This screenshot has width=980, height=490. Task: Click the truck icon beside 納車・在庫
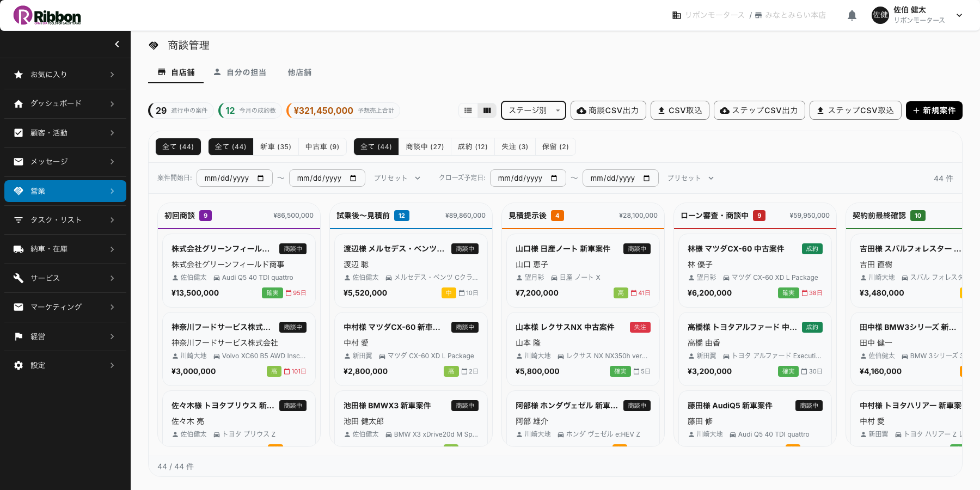(x=19, y=249)
